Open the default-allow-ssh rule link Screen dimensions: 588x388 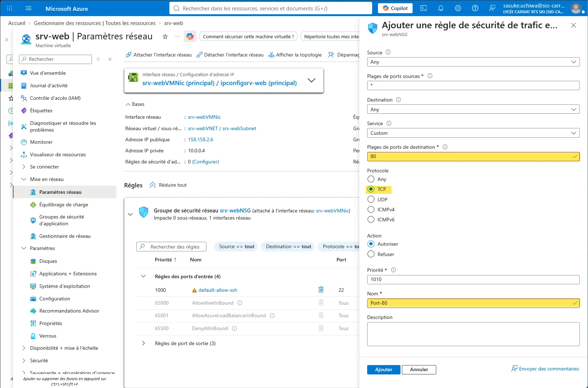coord(218,290)
